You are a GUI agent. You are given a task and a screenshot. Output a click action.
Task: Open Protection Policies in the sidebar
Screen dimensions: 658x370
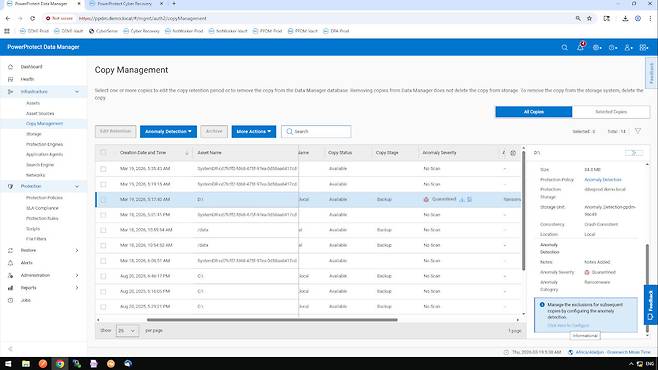(x=44, y=198)
